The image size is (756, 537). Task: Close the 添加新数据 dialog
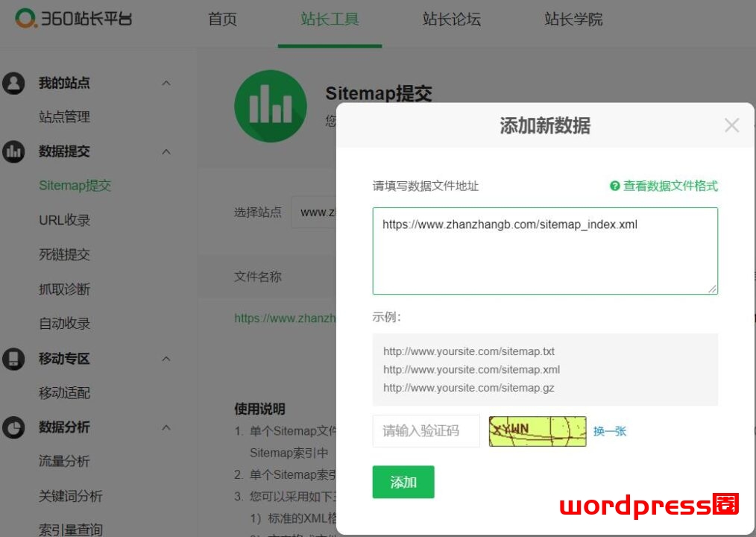(x=731, y=125)
